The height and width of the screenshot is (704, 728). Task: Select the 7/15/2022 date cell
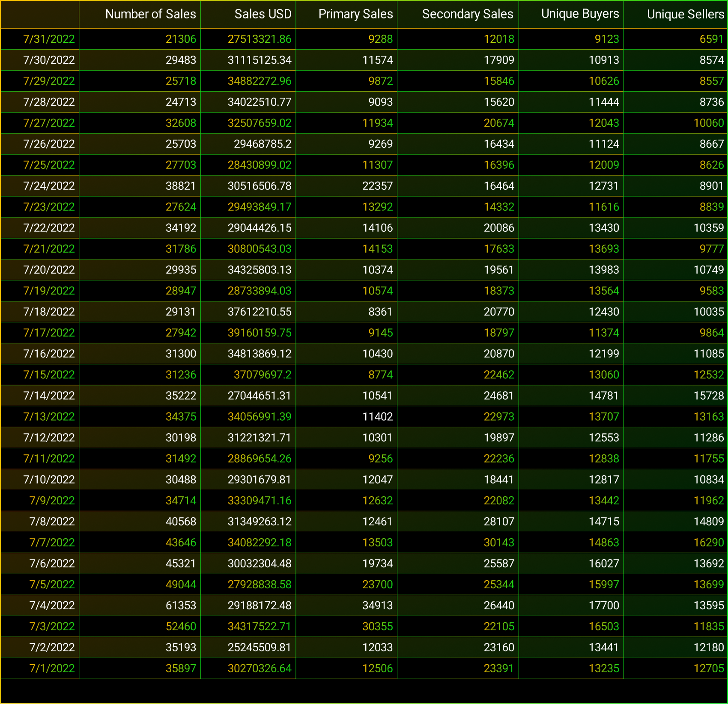(x=40, y=375)
